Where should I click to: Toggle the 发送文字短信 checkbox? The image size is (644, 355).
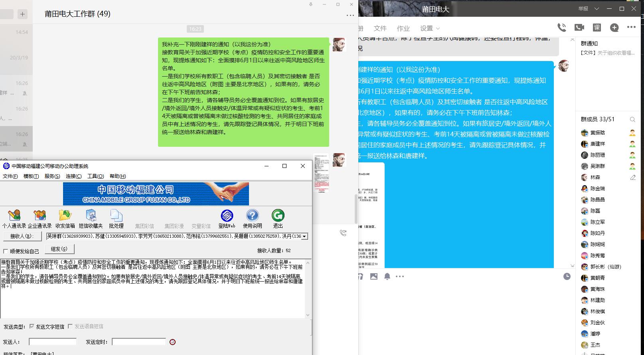pos(32,326)
